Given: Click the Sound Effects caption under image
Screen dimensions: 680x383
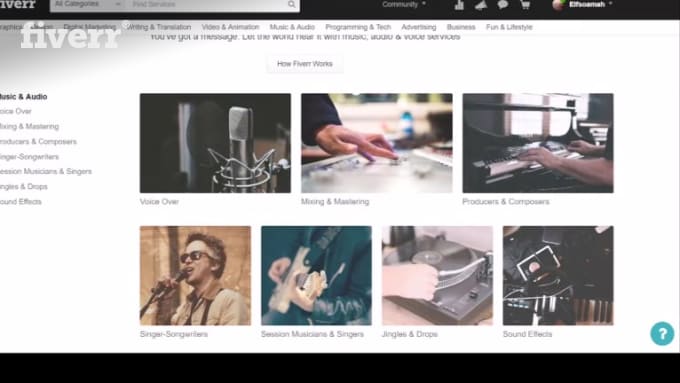Looking at the screenshot, I should click(x=527, y=334).
